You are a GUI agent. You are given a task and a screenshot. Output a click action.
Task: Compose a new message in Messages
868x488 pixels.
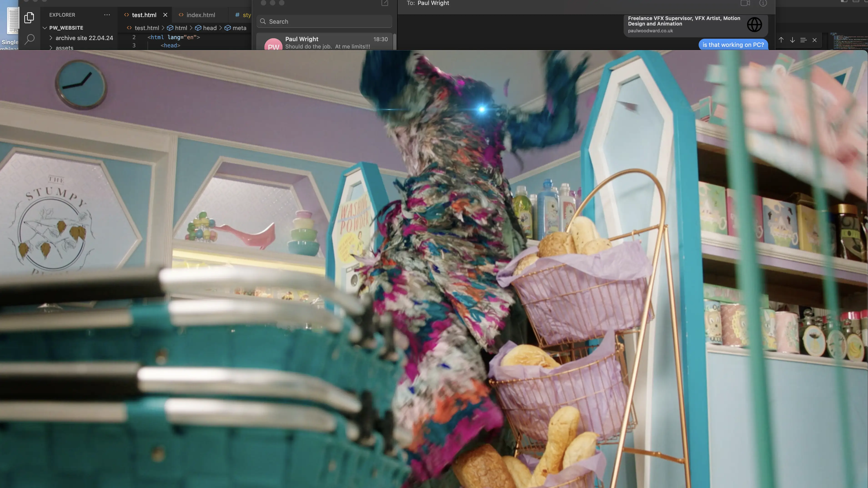tap(384, 3)
